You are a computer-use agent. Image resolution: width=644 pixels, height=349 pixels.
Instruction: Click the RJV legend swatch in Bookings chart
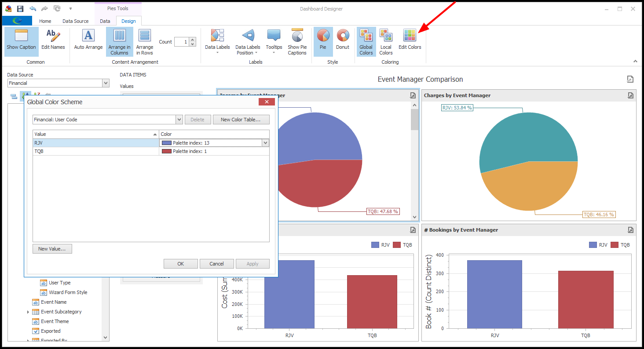(593, 245)
